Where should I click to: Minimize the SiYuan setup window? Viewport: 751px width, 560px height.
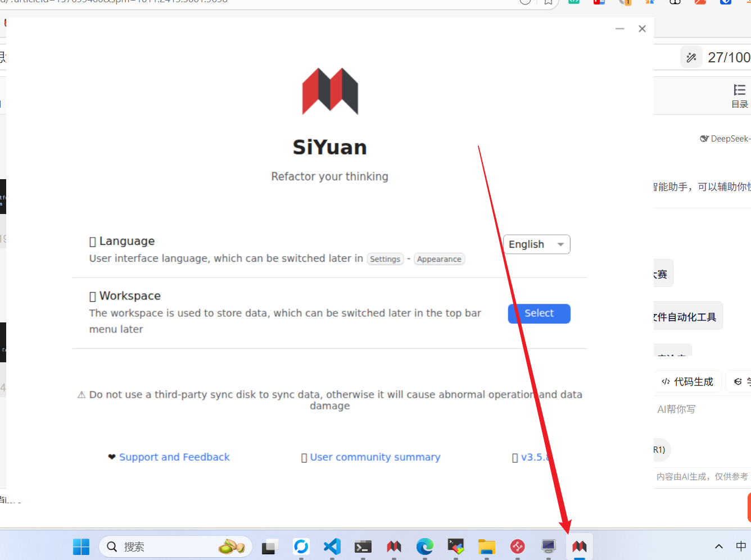(x=619, y=29)
